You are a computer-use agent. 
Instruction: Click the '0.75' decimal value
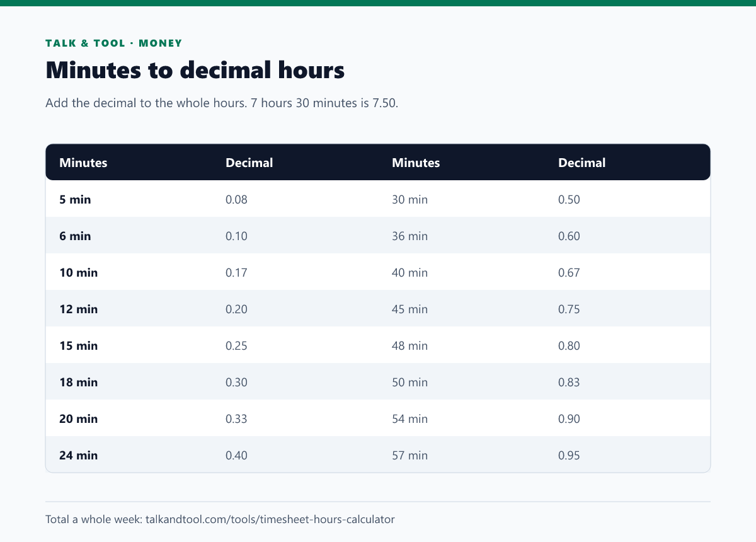570,309
